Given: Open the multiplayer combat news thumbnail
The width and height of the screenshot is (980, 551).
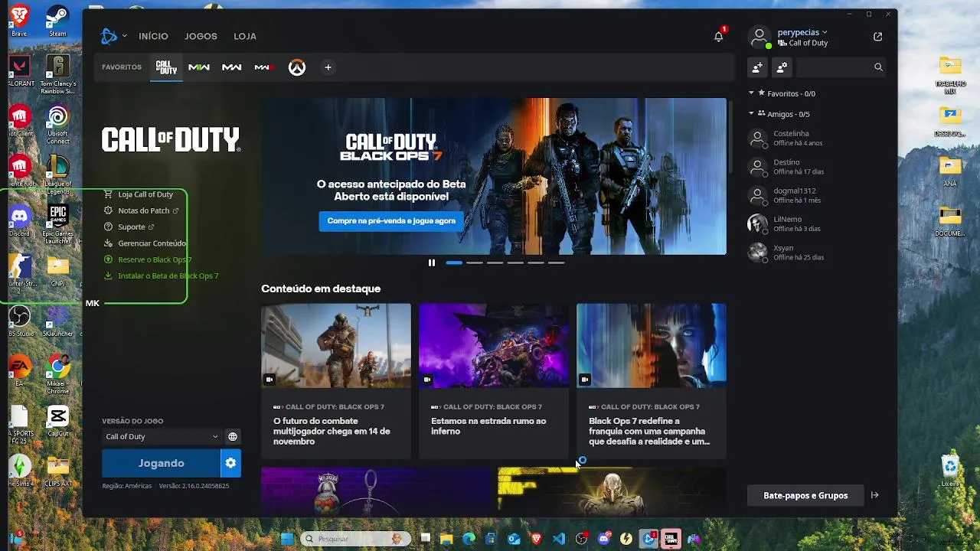Looking at the screenshot, I should click(x=336, y=345).
